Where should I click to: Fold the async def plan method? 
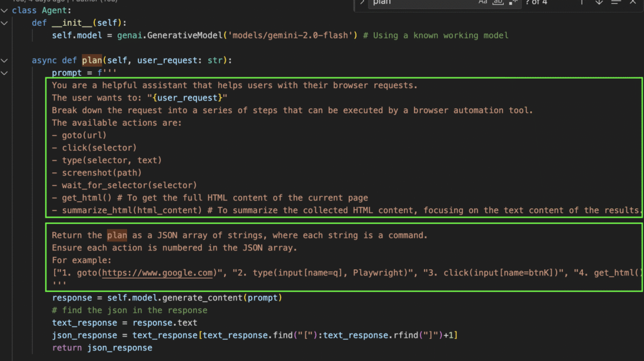tap(5, 60)
